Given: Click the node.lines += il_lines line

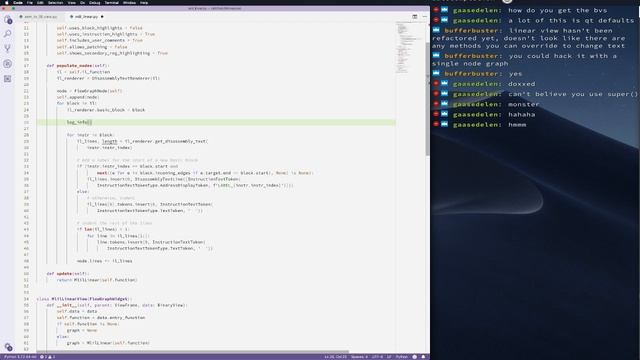Looking at the screenshot, I should (x=104, y=261).
